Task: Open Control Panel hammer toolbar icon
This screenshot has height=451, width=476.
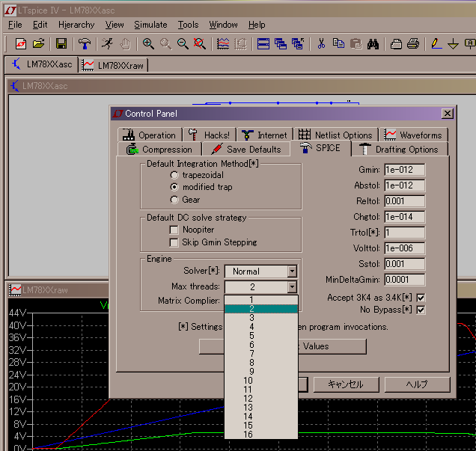Action: [x=85, y=44]
